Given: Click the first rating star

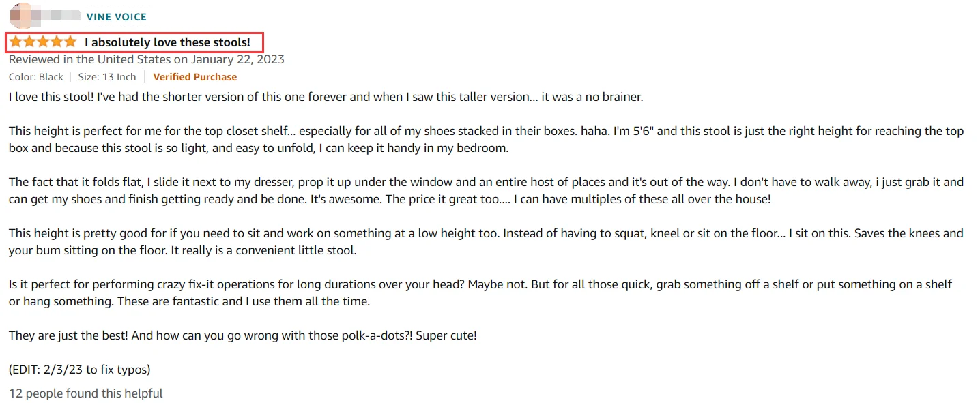Looking at the screenshot, I should pyautogui.click(x=16, y=42).
